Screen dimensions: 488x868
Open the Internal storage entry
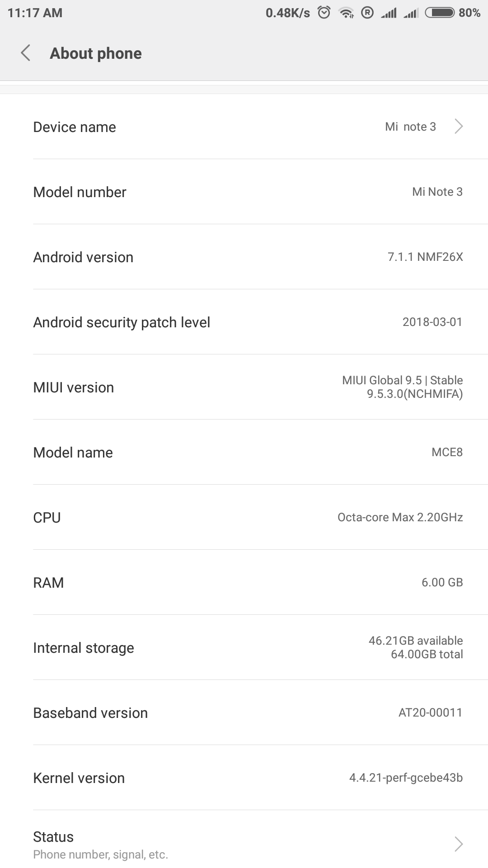pyautogui.click(x=244, y=648)
